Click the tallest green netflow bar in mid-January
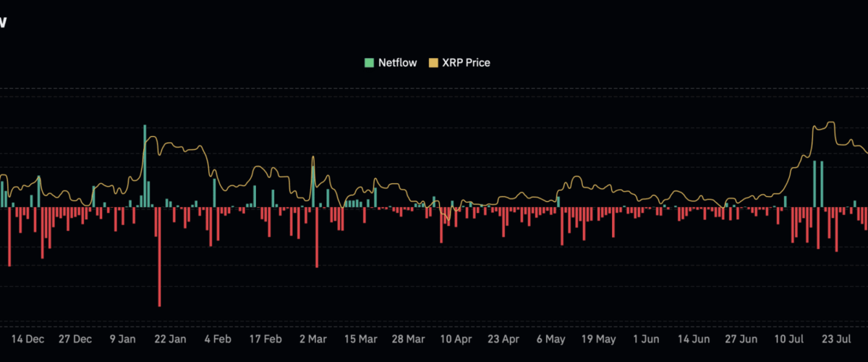The width and height of the screenshot is (868, 362). (x=145, y=167)
